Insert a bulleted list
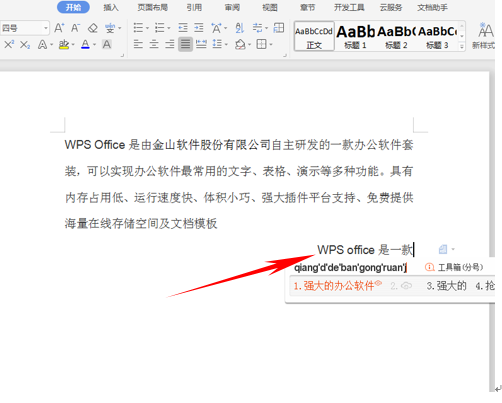This screenshot has height=403, width=502. pos(138,28)
